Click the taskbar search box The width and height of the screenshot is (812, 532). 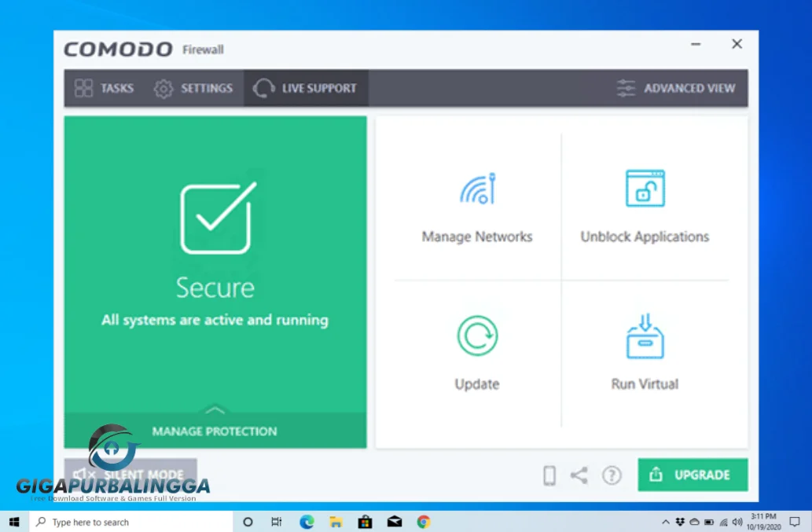[x=131, y=522]
